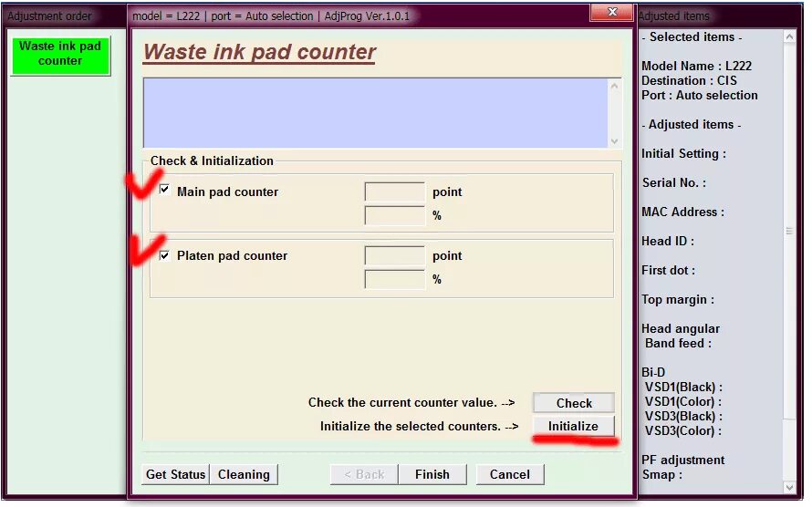This screenshot has width=812, height=507.
Task: Toggle the Platen pad counter checkbox
Action: click(164, 255)
